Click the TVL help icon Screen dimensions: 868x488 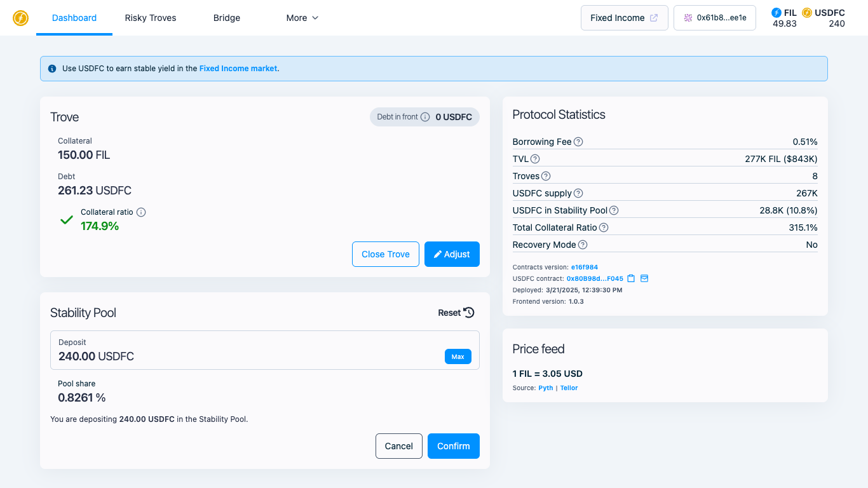pyautogui.click(x=535, y=159)
